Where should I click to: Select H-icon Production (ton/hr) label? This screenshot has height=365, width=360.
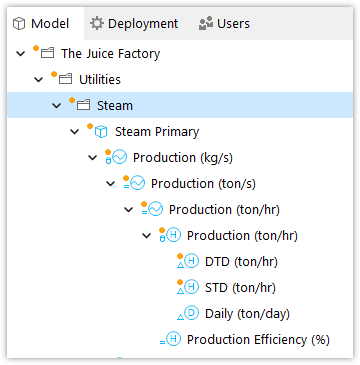pyautogui.click(x=242, y=236)
